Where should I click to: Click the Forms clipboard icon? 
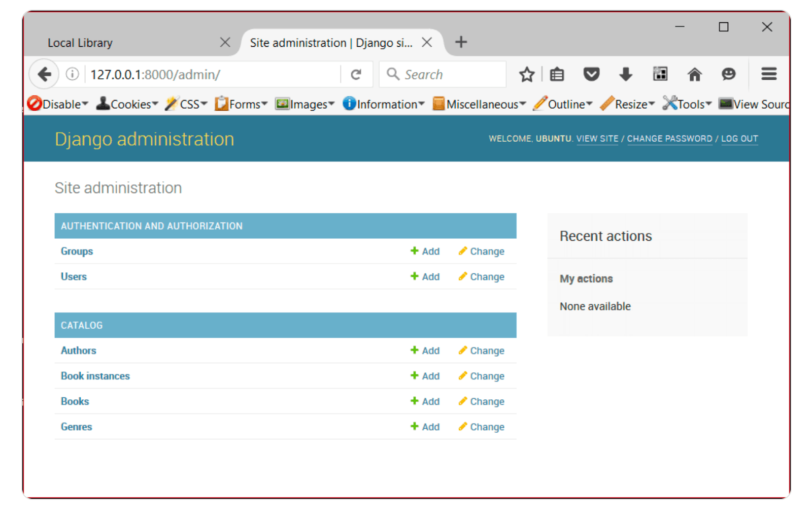221,104
